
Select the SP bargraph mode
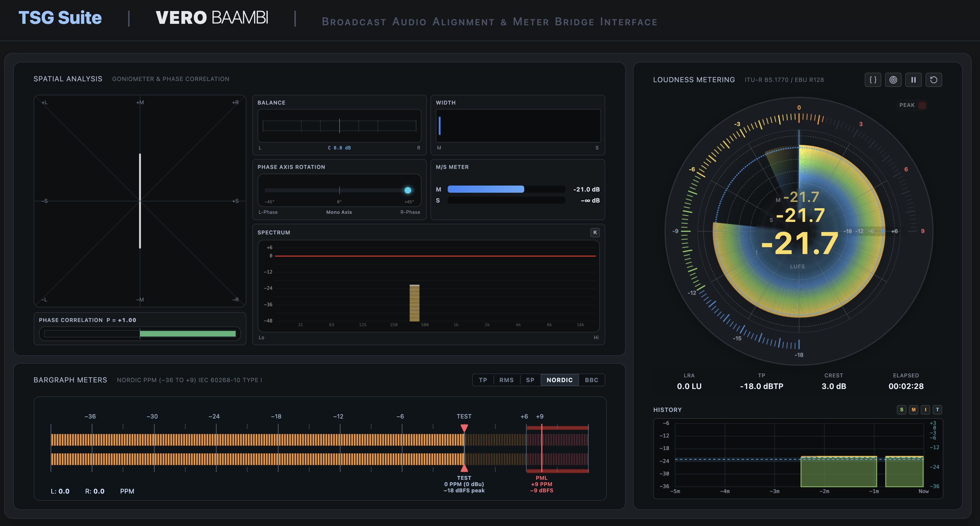coord(530,380)
